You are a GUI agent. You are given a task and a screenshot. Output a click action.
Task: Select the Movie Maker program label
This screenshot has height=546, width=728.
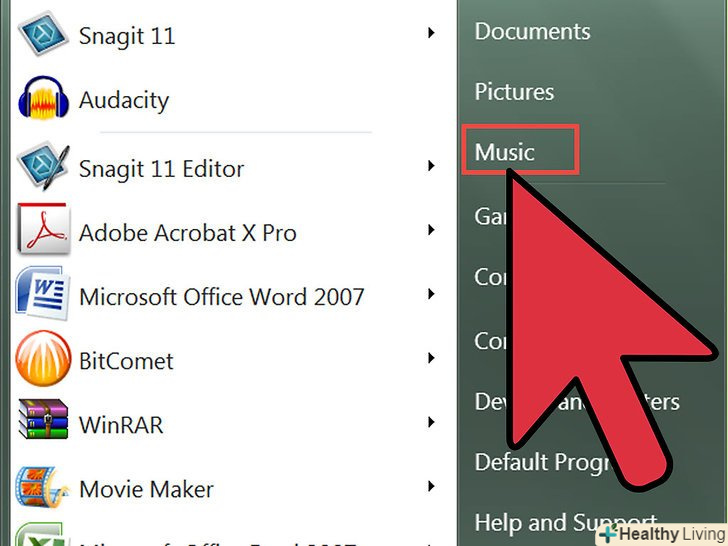click(146, 489)
